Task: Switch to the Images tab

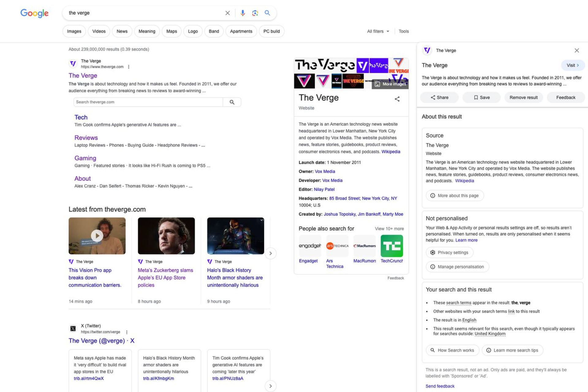Action: point(74,31)
